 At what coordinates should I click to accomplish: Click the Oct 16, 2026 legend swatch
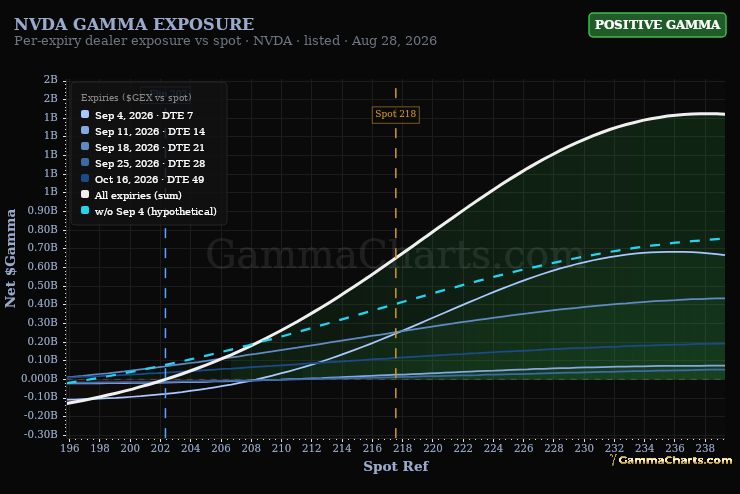pyautogui.click(x=85, y=178)
